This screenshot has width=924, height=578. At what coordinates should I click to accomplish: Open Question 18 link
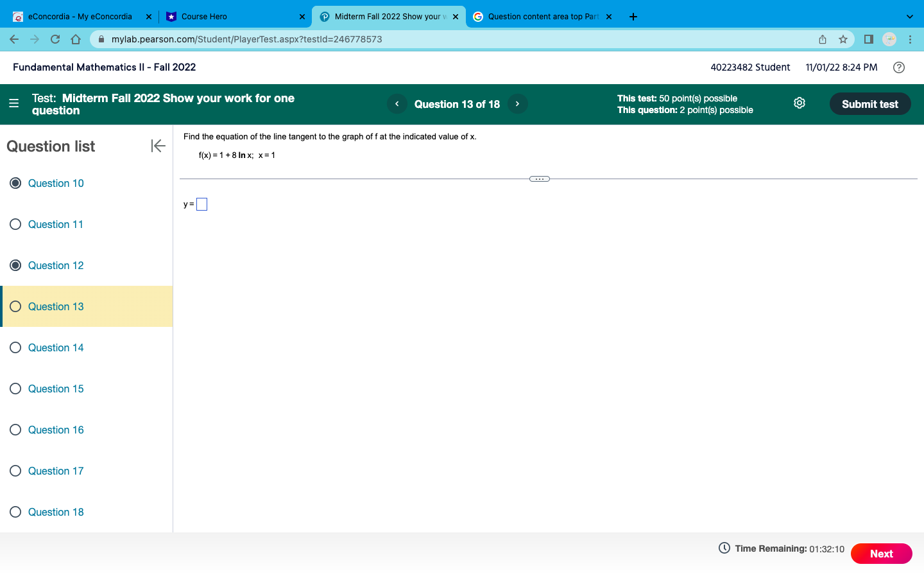click(56, 512)
